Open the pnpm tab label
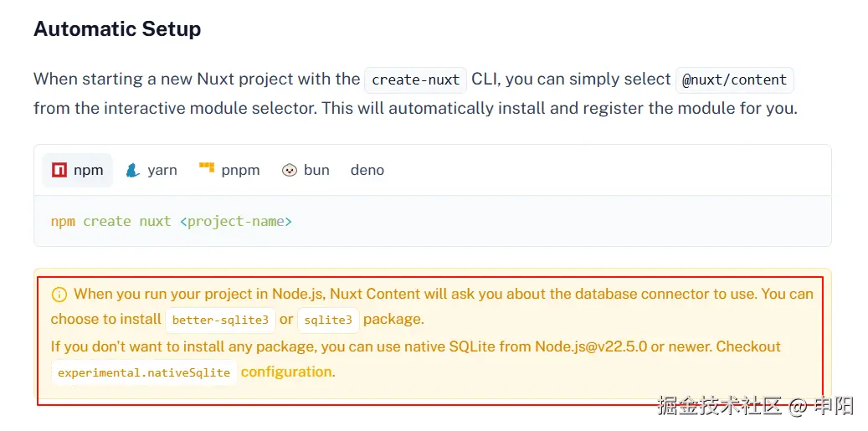 pos(240,171)
